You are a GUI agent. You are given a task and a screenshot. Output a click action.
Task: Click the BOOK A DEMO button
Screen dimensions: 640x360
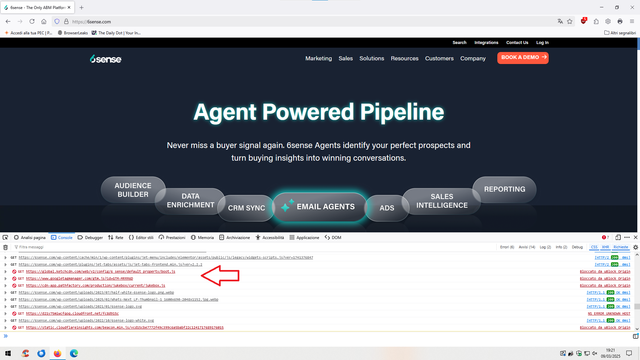[x=523, y=58]
